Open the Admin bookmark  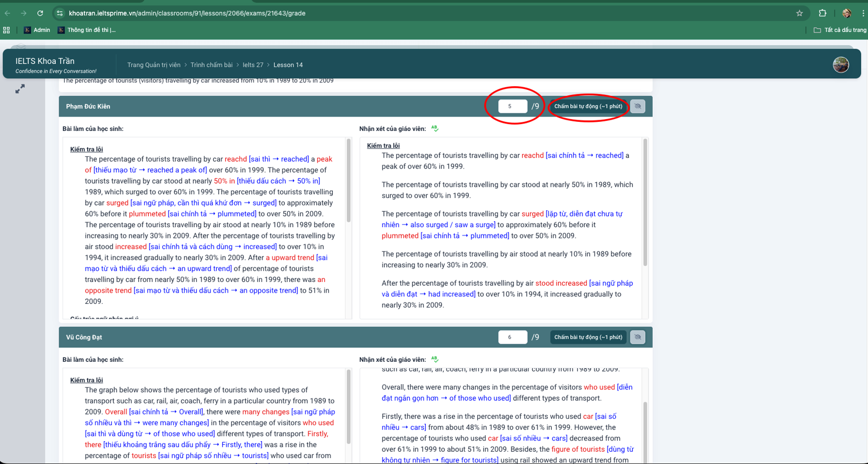tap(37, 30)
